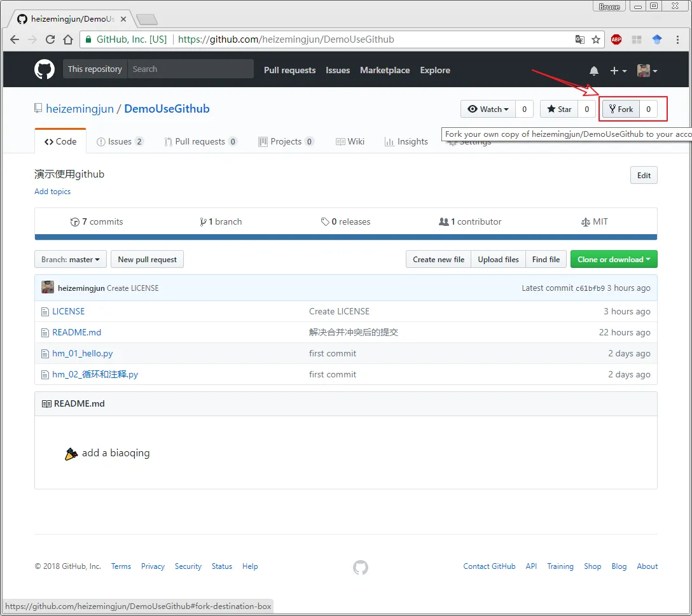Bookmark this page with the star icon
This screenshot has width=692, height=616.
click(596, 39)
